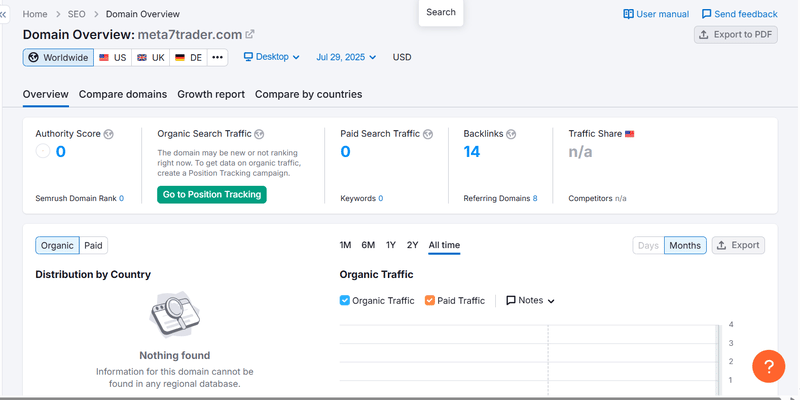Click the Search button at top
Screen dimensions: 800x400
[441, 12]
